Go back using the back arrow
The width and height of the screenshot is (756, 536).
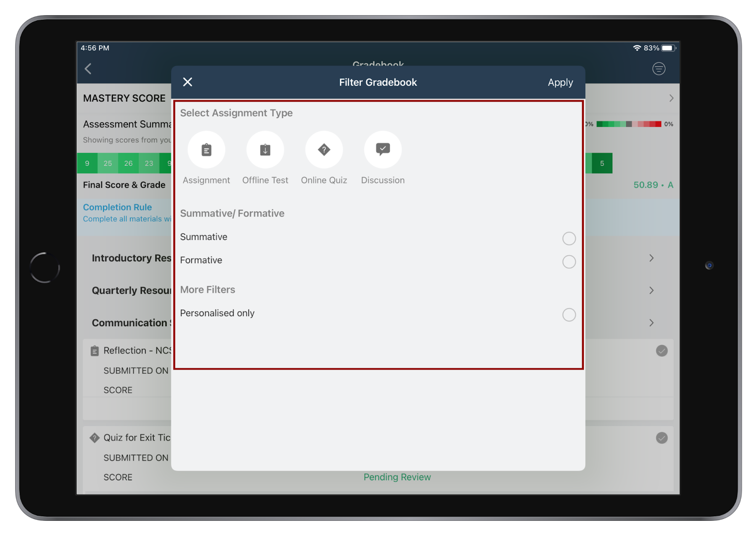[x=88, y=69]
